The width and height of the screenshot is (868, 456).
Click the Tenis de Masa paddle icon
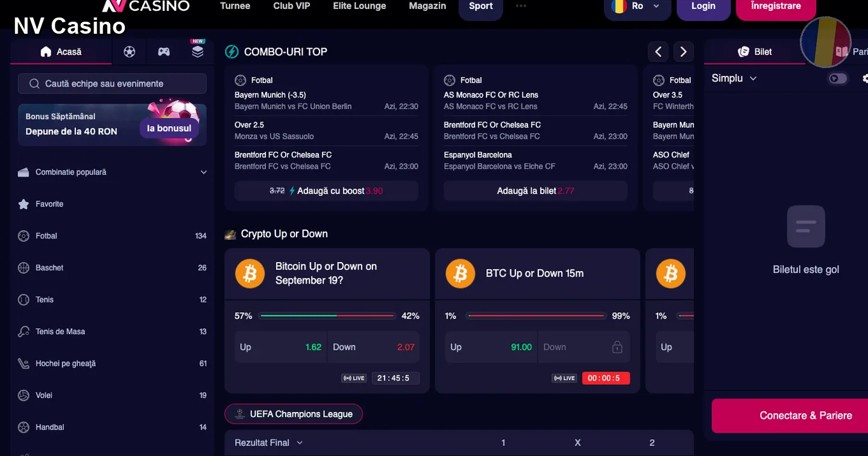coord(24,332)
